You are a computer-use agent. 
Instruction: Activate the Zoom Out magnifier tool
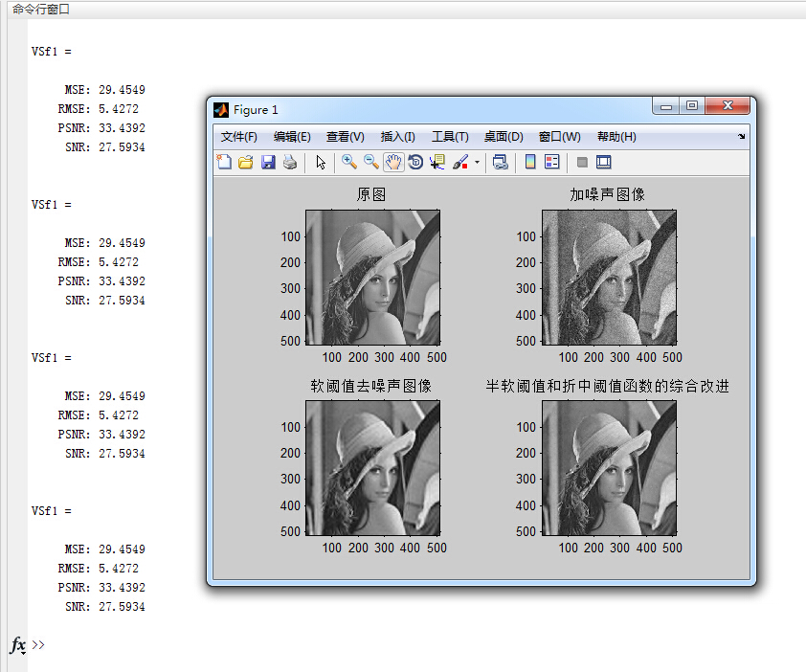371,163
